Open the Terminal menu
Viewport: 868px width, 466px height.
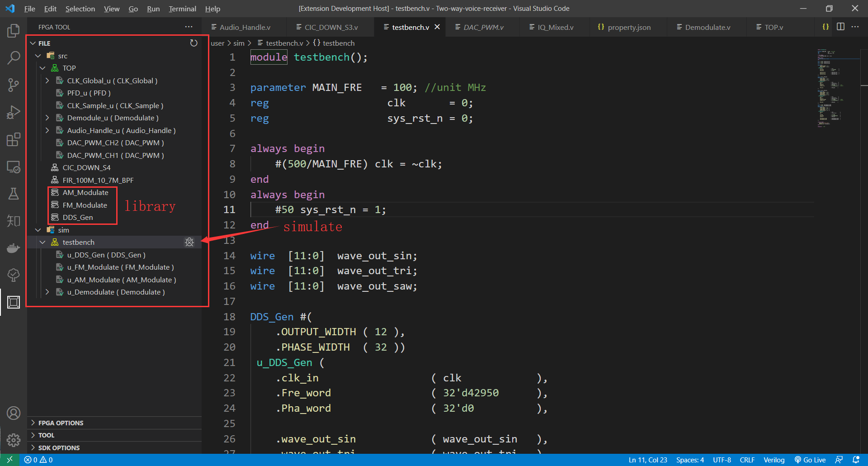(x=182, y=9)
